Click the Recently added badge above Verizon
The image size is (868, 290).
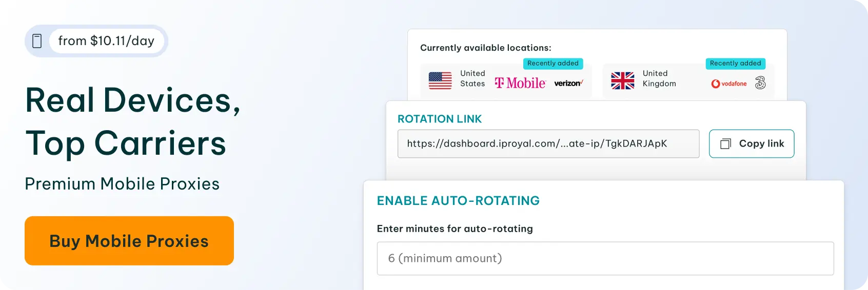click(553, 64)
